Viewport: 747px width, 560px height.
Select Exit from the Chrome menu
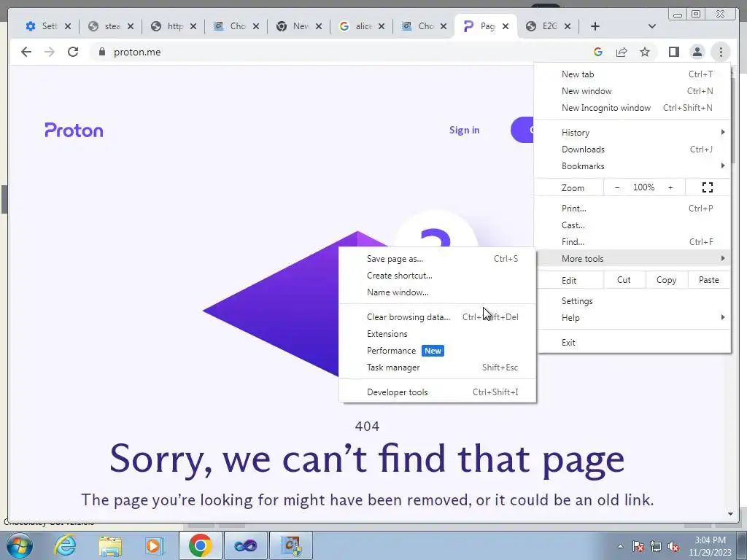[x=634, y=343]
